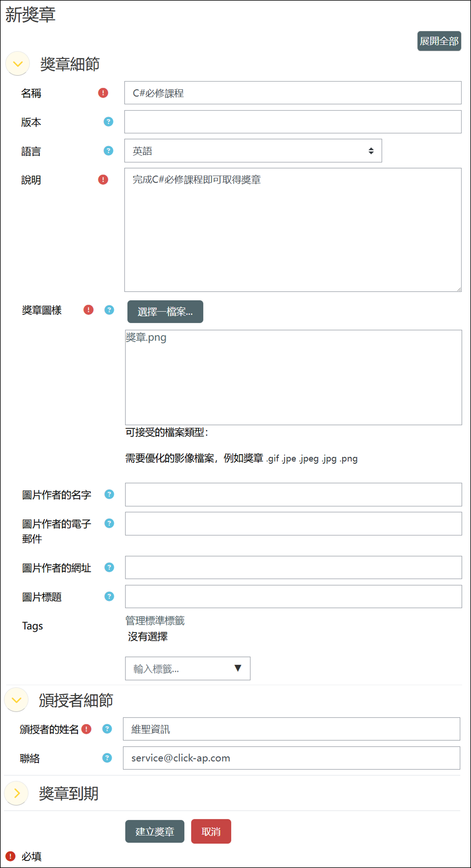Click the 展開全部 button
This screenshot has height=868, width=471.
(x=439, y=41)
